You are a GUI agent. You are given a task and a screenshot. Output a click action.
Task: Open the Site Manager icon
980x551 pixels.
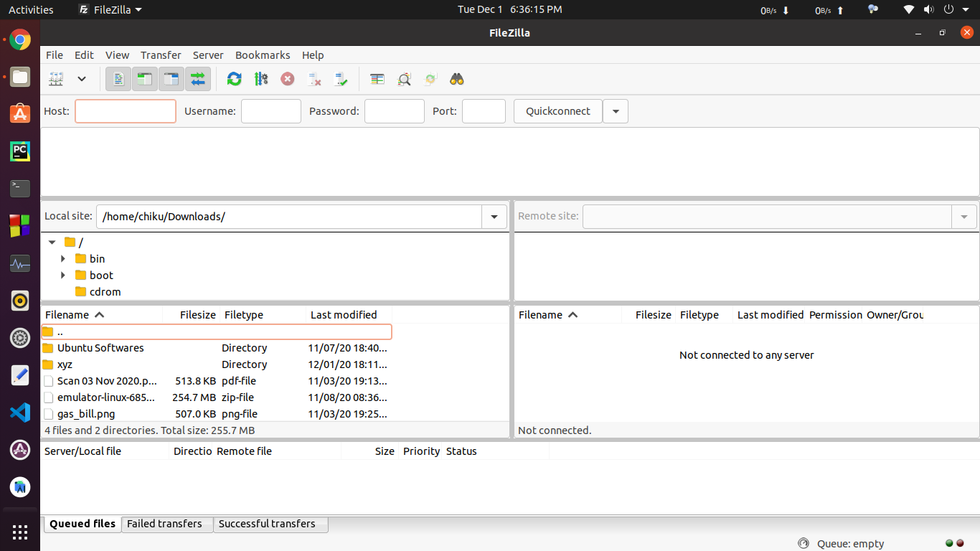coord(56,79)
